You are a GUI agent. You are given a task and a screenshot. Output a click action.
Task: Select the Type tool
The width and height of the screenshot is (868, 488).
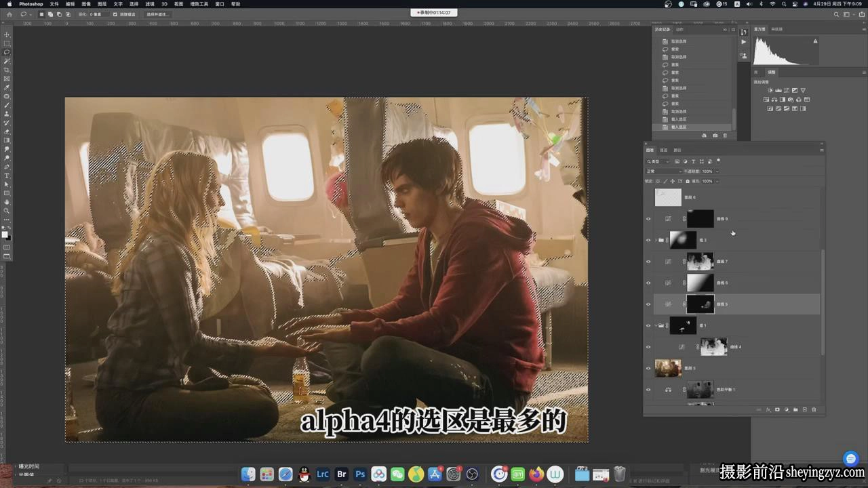7,176
